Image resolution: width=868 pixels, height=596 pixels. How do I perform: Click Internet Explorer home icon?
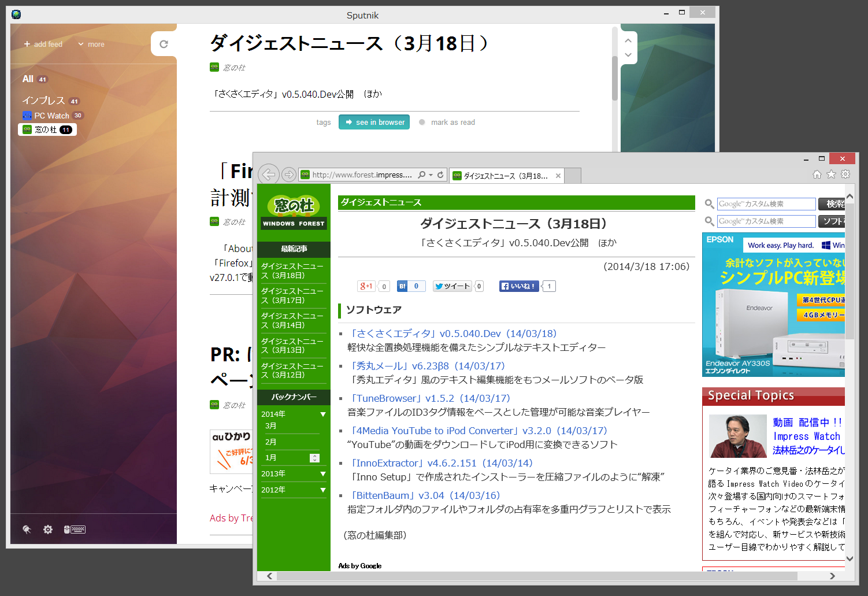tap(817, 173)
